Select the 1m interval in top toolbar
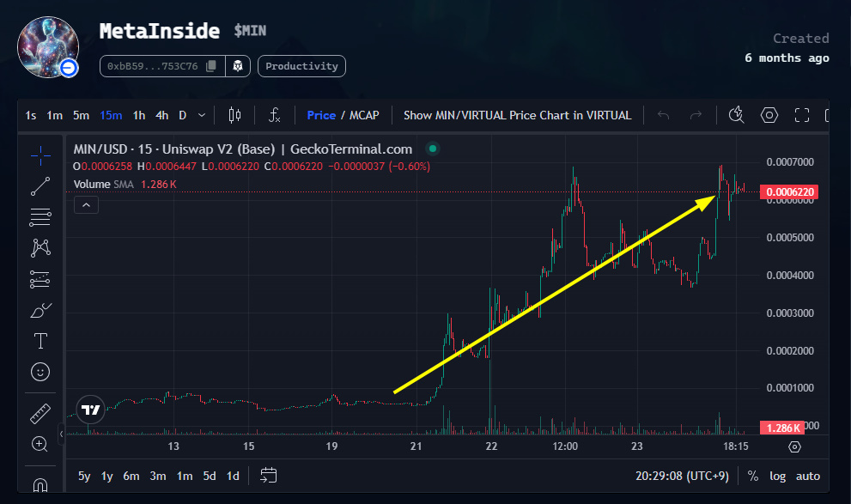 pyautogui.click(x=54, y=115)
